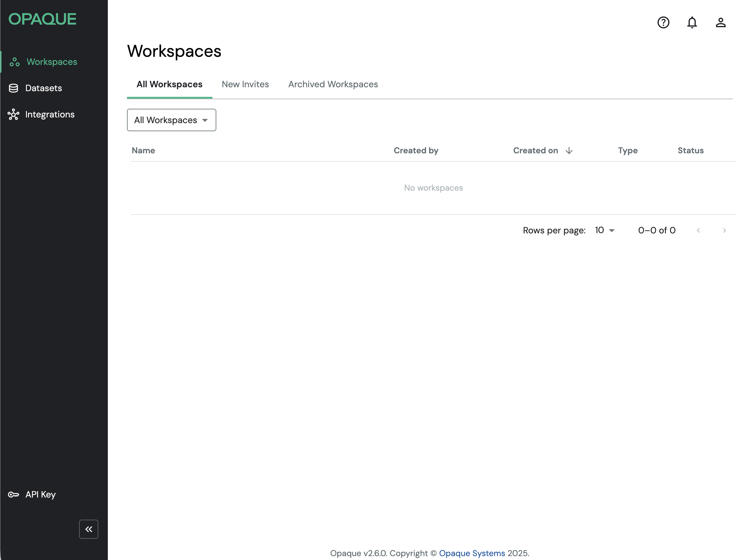Viewport: 751px width, 560px height.
Task: Toggle sort arrow beside Created on
Action: [x=569, y=151]
